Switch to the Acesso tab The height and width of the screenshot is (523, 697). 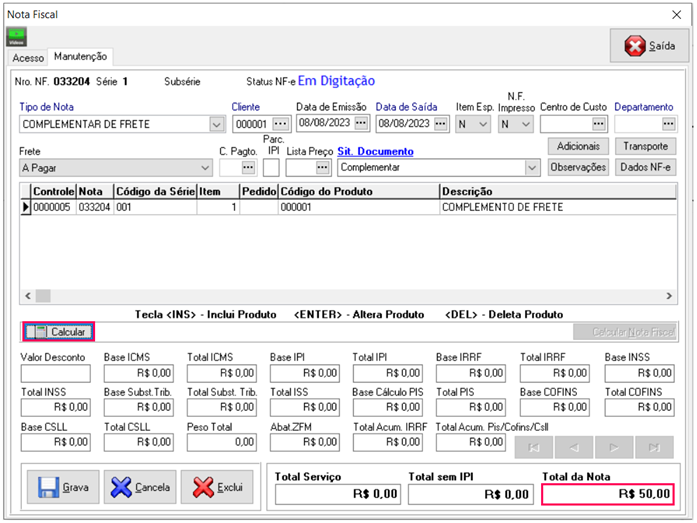point(28,58)
